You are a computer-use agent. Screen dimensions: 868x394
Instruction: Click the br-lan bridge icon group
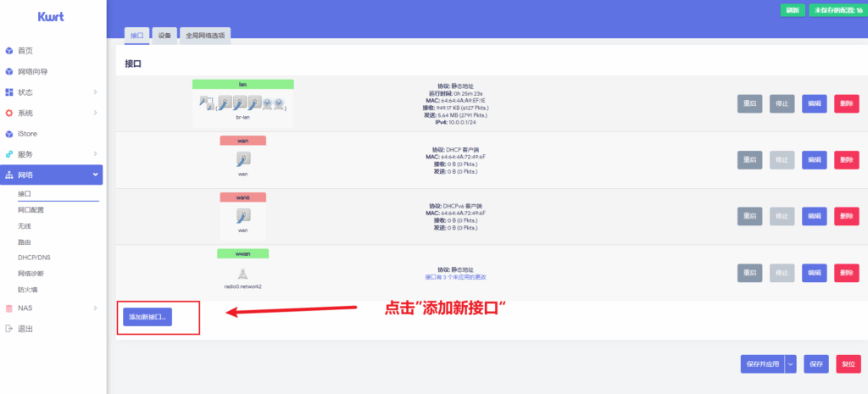pos(242,103)
